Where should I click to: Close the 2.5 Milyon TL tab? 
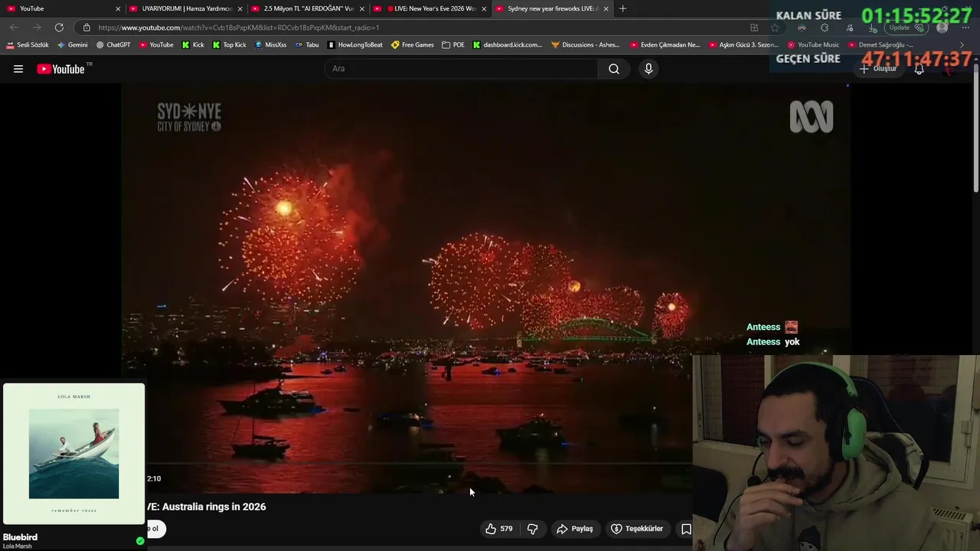tap(361, 8)
